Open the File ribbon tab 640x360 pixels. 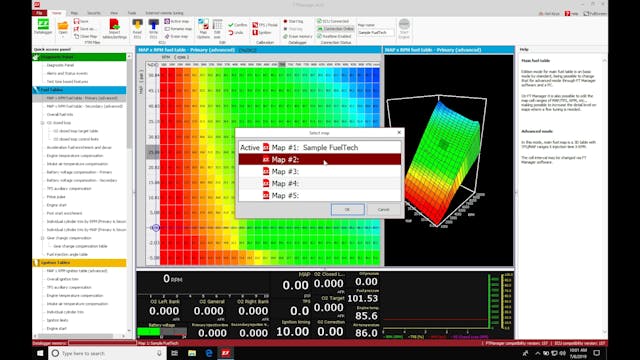[x=39, y=13]
